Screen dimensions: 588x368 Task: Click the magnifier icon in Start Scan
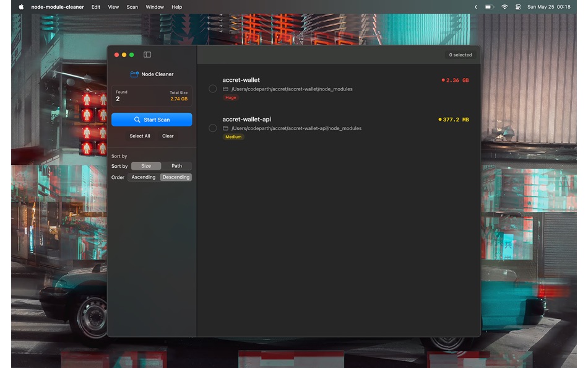tap(137, 120)
